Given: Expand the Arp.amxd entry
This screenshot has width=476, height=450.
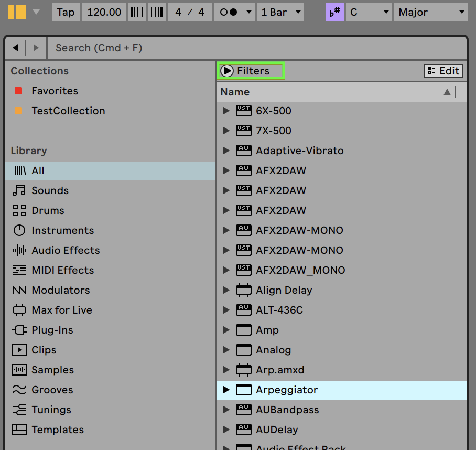Looking at the screenshot, I should click(x=226, y=370).
